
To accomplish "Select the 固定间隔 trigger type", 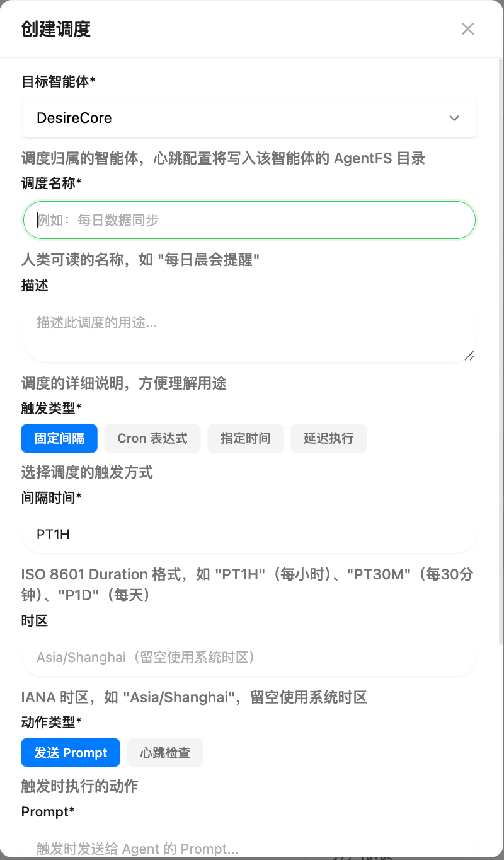I will 59,438.
